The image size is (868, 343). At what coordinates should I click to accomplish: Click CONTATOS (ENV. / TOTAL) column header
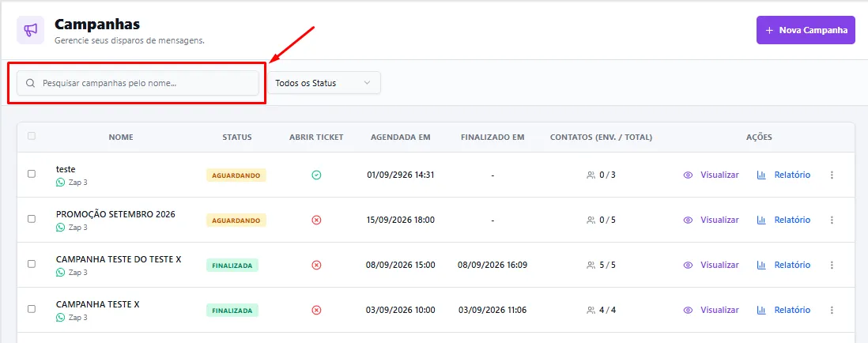[601, 138]
